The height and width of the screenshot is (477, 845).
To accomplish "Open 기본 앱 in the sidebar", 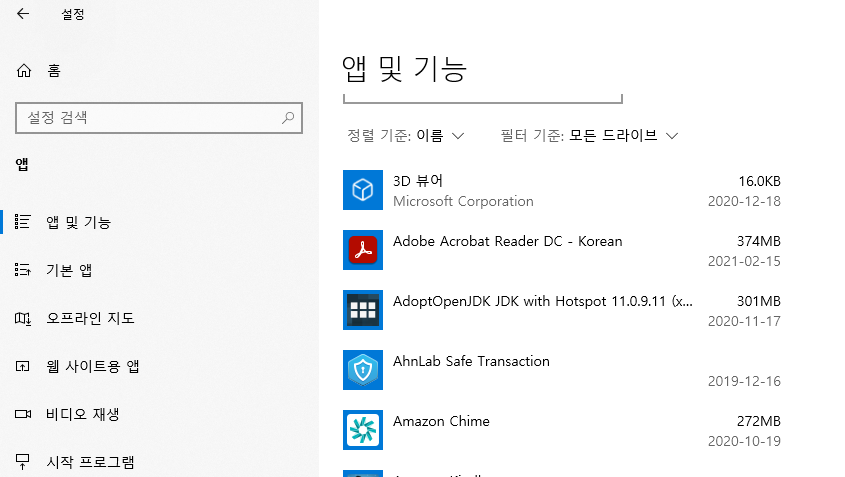I will click(x=69, y=270).
